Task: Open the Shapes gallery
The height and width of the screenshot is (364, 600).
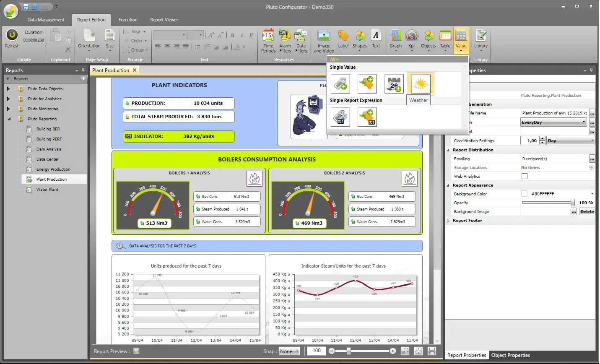Action: coord(360,41)
